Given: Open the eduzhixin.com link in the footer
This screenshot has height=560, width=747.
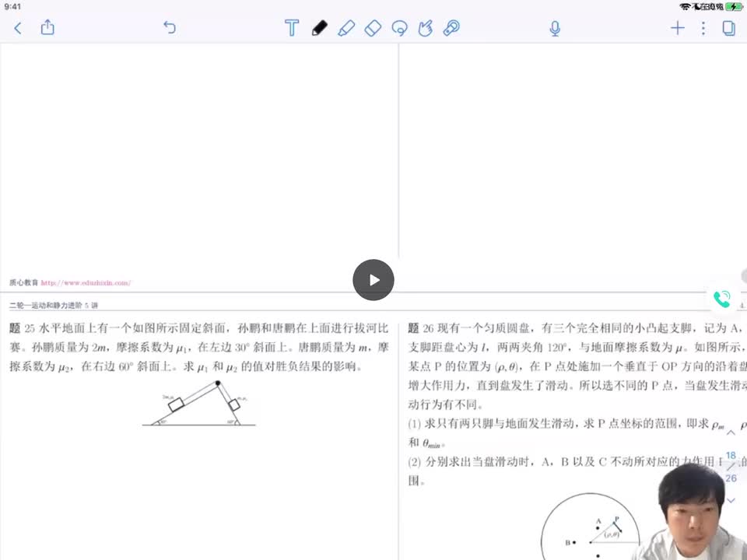Looking at the screenshot, I should click(x=86, y=283).
